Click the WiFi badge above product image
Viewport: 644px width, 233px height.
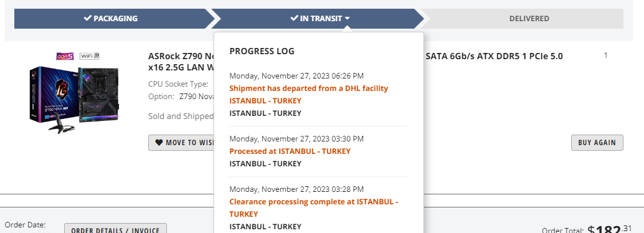[x=89, y=56]
